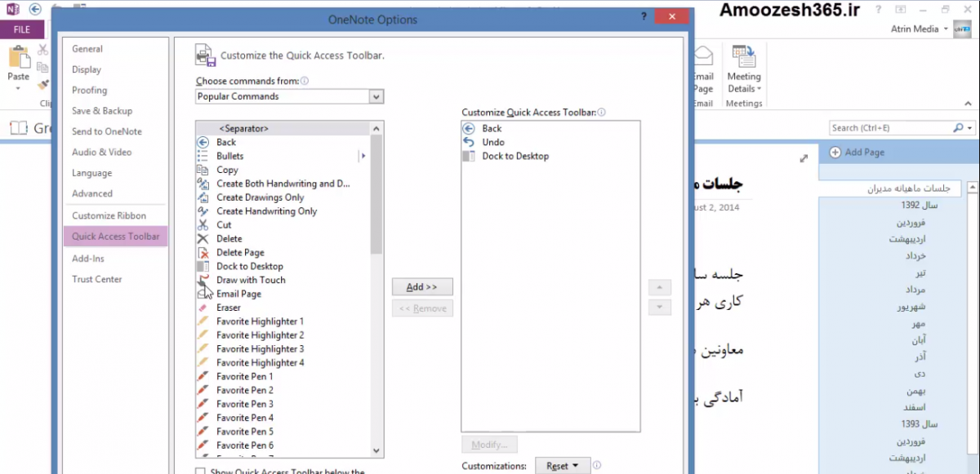Select the Cut command scissors icon
This screenshot has width=980, height=474.
pos(203,225)
